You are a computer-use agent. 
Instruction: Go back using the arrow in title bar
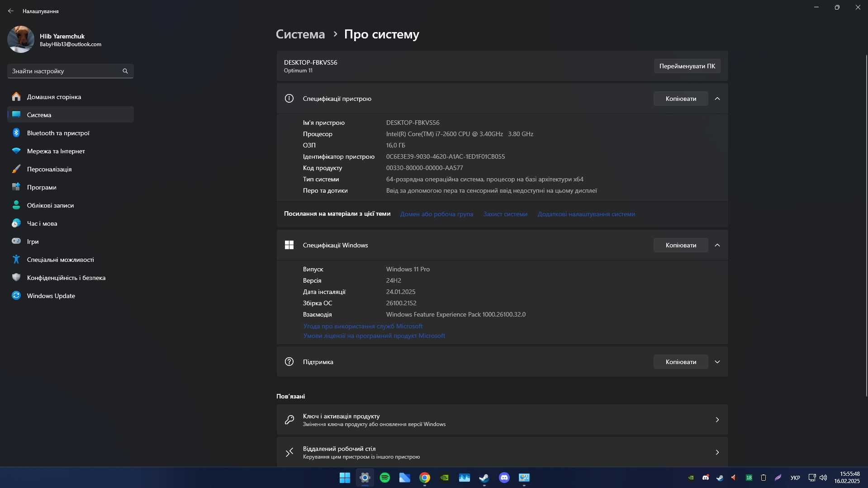(11, 11)
